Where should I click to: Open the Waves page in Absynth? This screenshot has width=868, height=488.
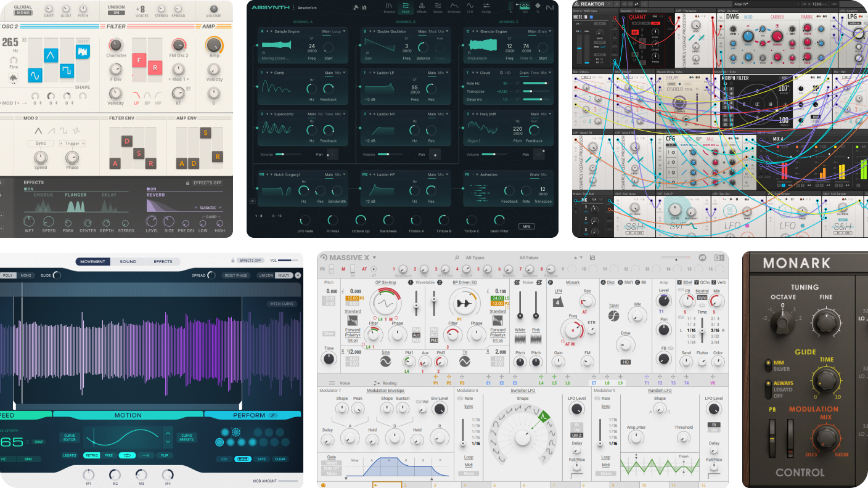coord(437,7)
